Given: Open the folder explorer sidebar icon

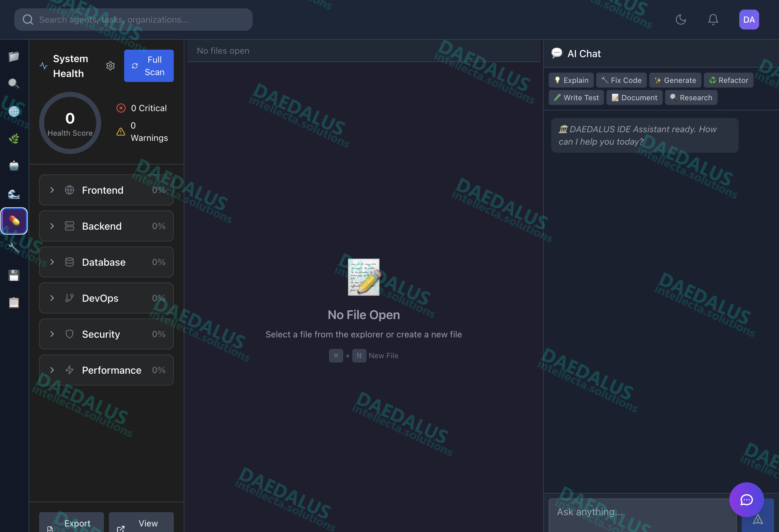Looking at the screenshot, I should (x=14, y=56).
